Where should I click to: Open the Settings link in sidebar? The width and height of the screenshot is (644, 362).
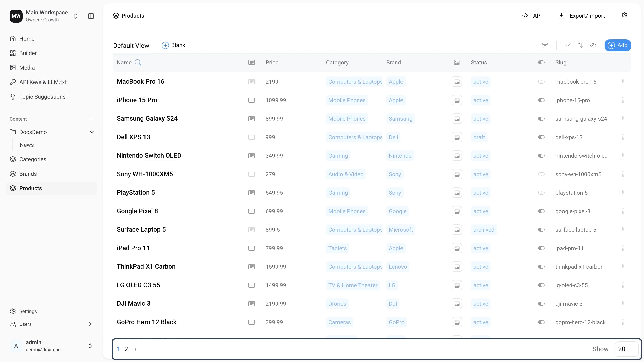[x=28, y=311]
